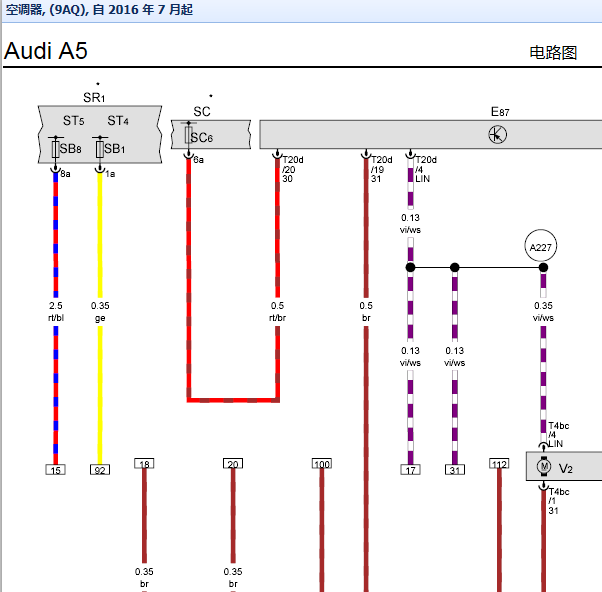This screenshot has width=602, height=592.
Task: Select the SB1 fuse symbol
Action: tap(100, 149)
